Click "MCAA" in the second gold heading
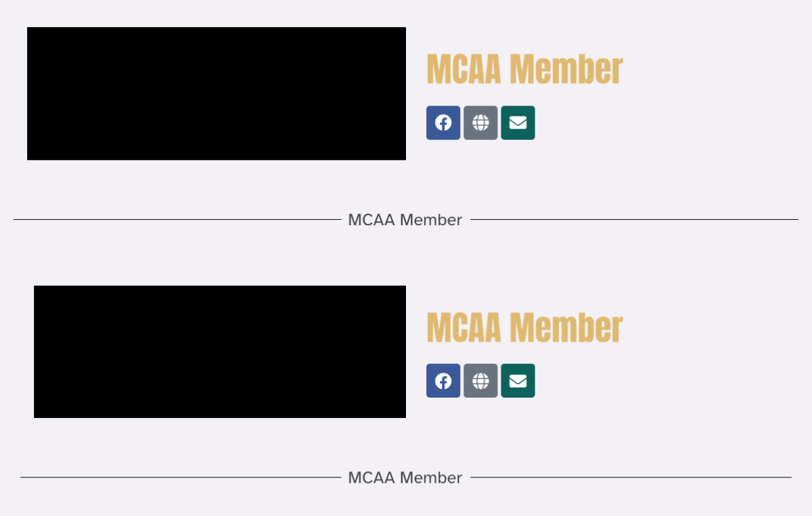This screenshot has height=516, width=812. tap(464, 327)
